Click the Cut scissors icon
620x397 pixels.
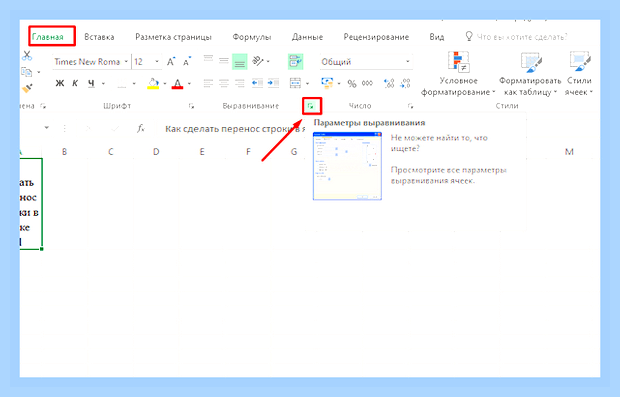pyautogui.click(x=27, y=56)
